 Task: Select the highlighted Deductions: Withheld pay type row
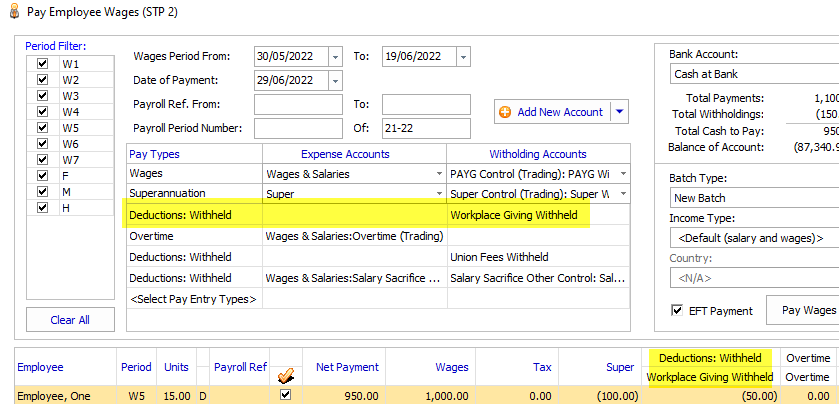coord(194,215)
